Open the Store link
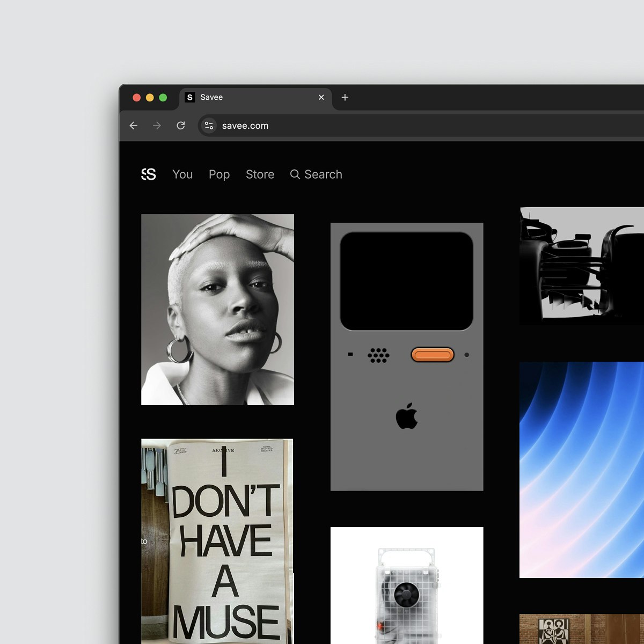 click(260, 174)
